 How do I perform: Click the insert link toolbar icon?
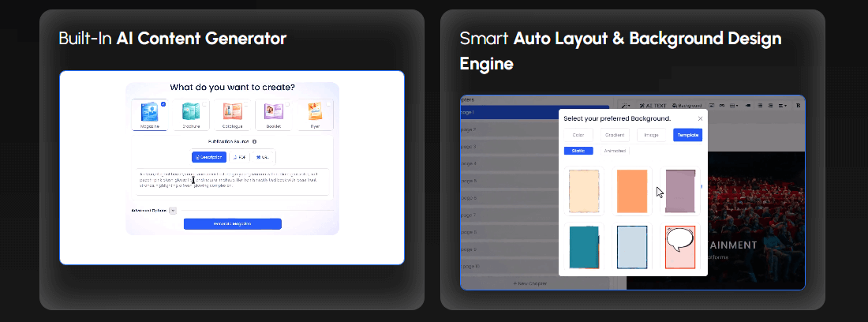(x=722, y=106)
